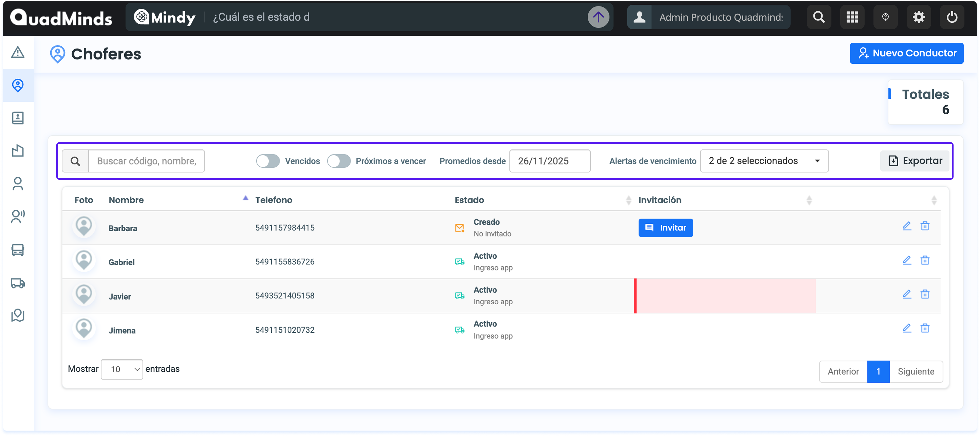
Task: Click the power logout icon
Action: point(952,17)
